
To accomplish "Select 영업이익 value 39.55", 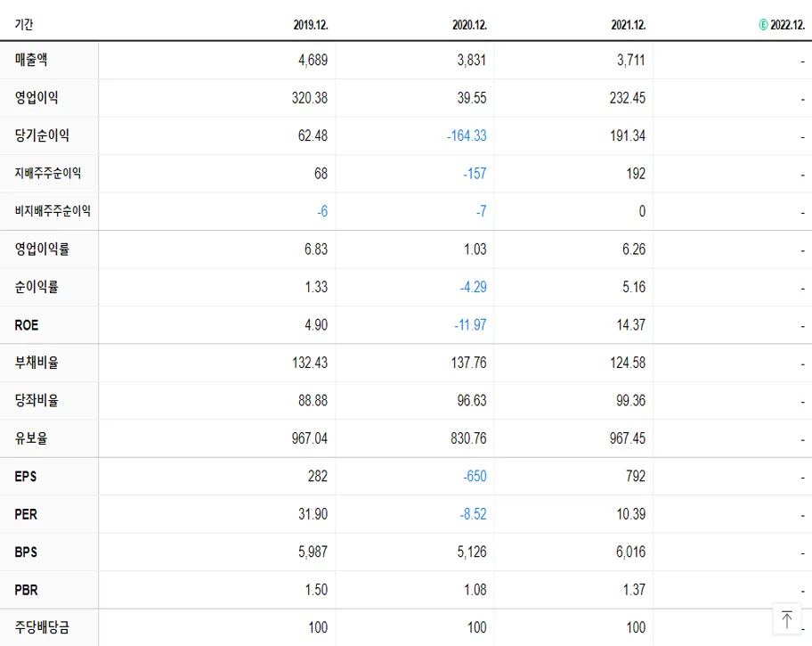I will pos(472,98).
